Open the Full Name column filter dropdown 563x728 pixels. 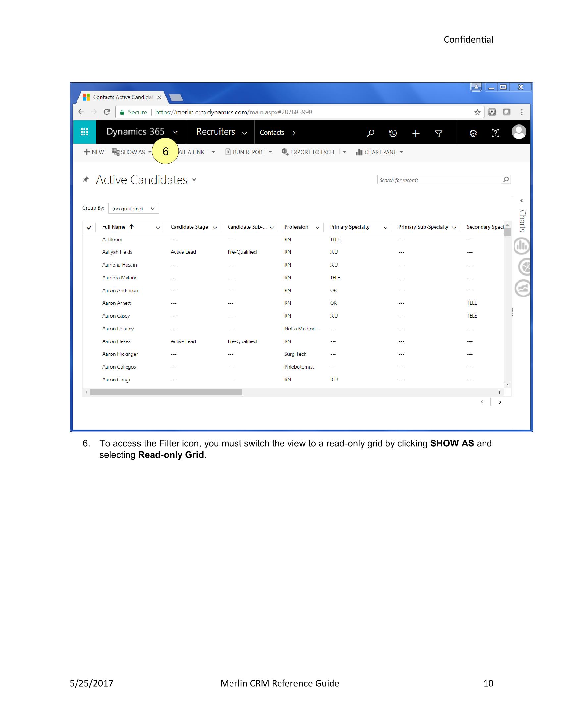pos(158,227)
